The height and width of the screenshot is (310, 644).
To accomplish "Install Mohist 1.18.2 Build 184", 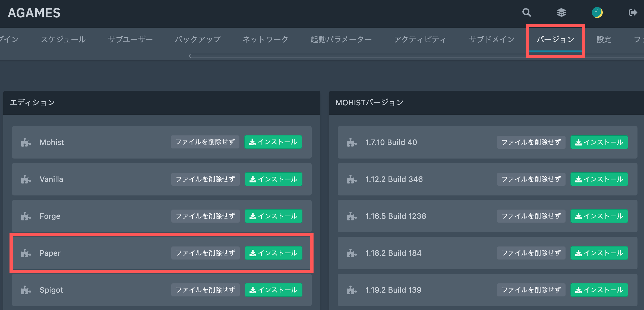I will tap(599, 253).
